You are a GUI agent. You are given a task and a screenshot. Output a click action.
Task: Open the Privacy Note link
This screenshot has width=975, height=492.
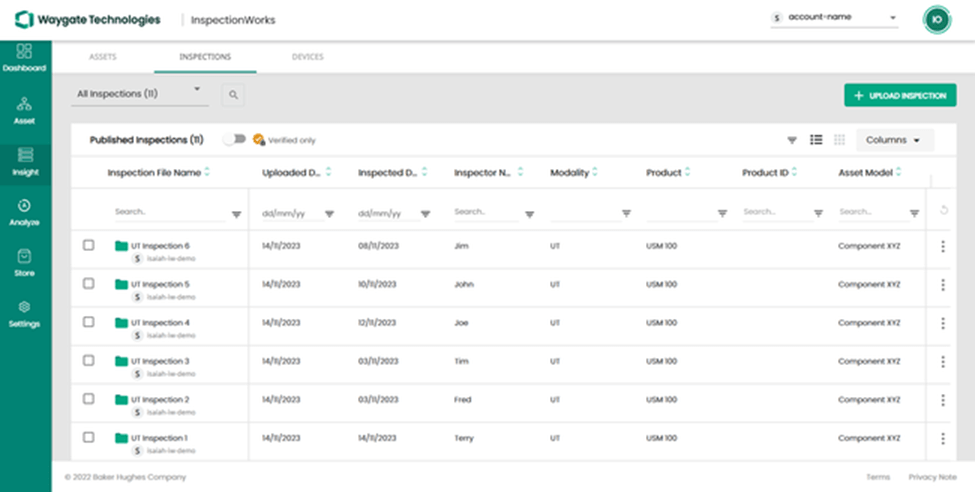(x=932, y=477)
